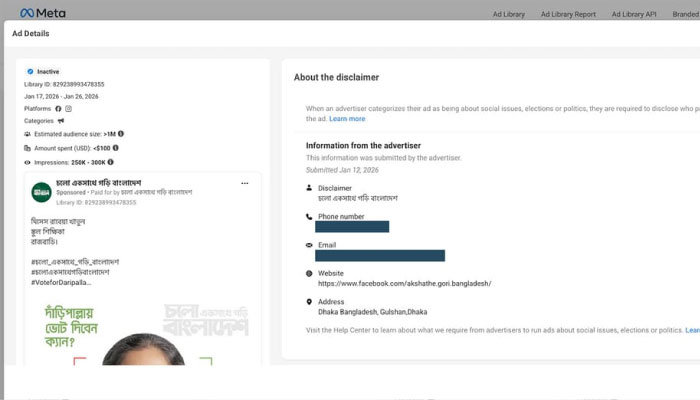Click the About the disclaimer heading

[x=336, y=77]
